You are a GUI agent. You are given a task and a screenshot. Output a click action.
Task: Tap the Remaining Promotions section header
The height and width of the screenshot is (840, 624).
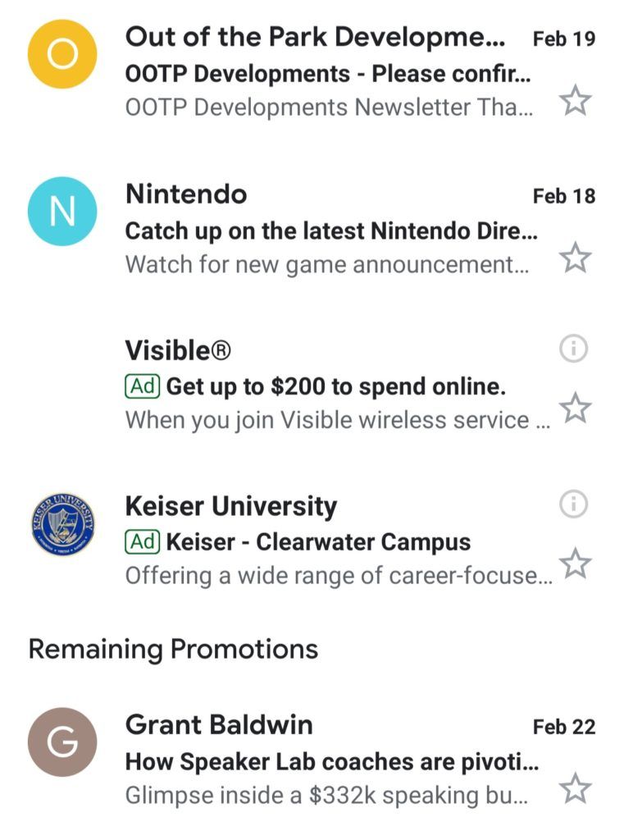coord(173,650)
